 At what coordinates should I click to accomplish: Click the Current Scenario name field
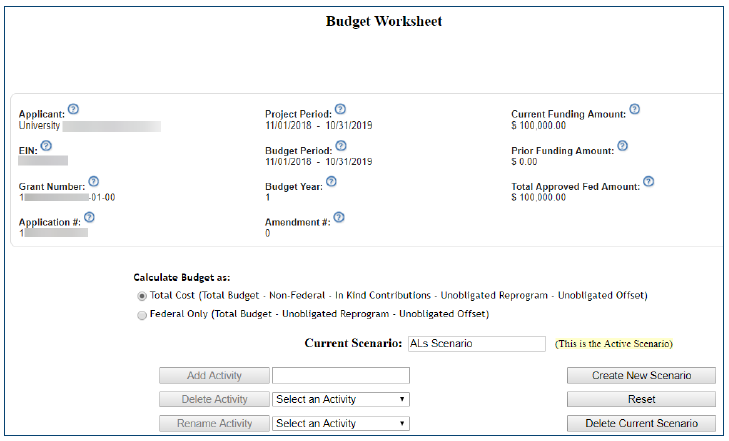(x=477, y=343)
